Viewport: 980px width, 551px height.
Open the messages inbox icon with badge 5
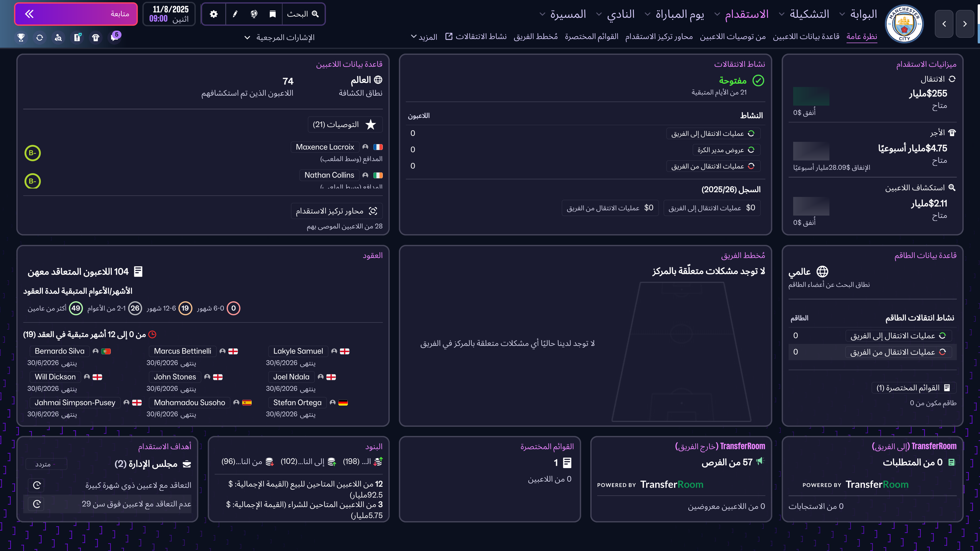pos(115,37)
